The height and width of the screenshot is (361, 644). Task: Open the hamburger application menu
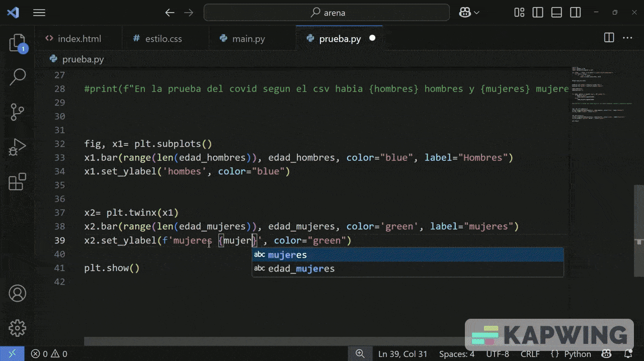tap(39, 13)
